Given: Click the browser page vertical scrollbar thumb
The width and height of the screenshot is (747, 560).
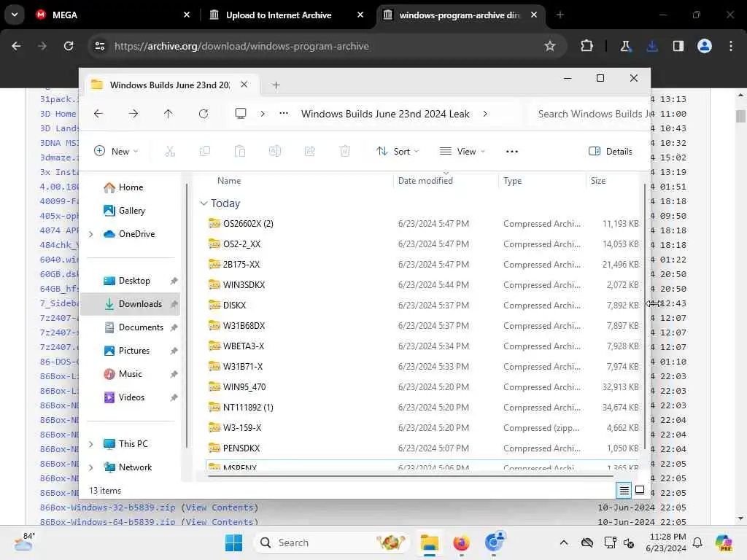Looking at the screenshot, I should (740, 116).
